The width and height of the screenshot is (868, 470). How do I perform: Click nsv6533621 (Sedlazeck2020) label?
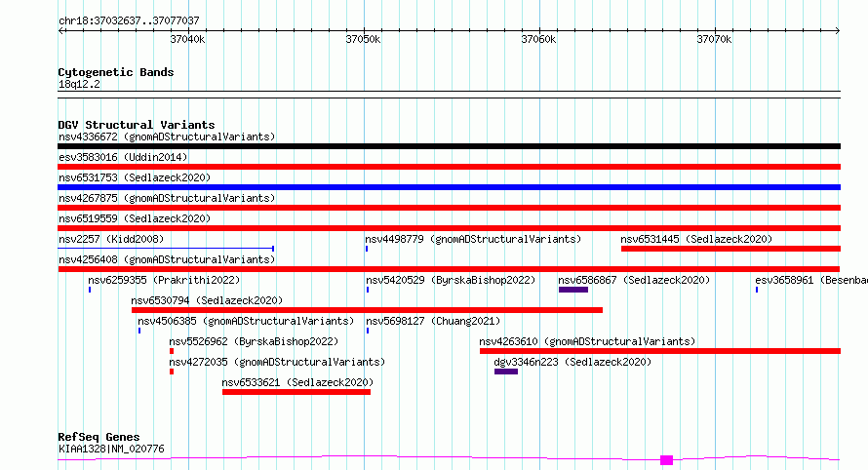[297, 382]
